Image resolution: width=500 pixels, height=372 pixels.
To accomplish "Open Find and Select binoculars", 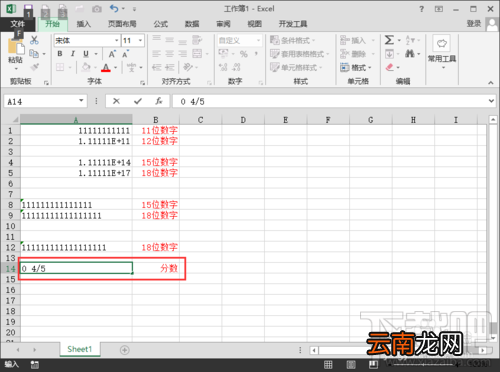I will [410, 54].
